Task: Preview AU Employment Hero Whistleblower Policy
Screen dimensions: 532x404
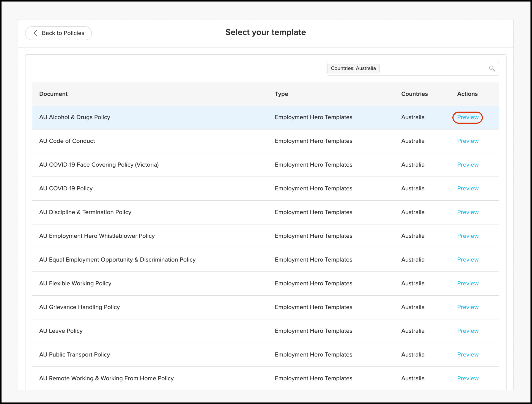Action: coord(467,236)
